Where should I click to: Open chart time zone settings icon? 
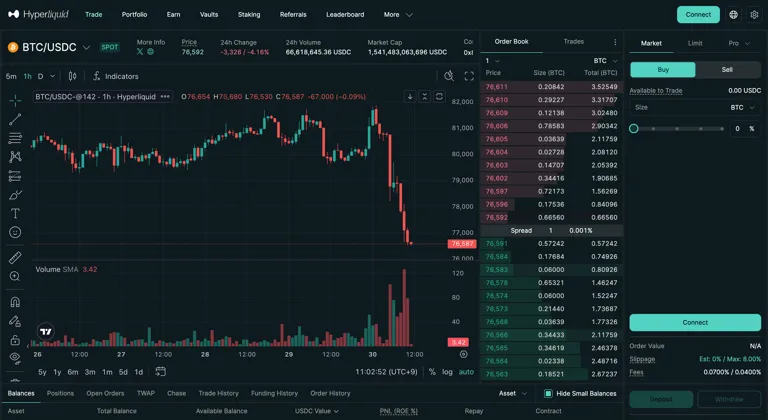pyautogui.click(x=463, y=354)
